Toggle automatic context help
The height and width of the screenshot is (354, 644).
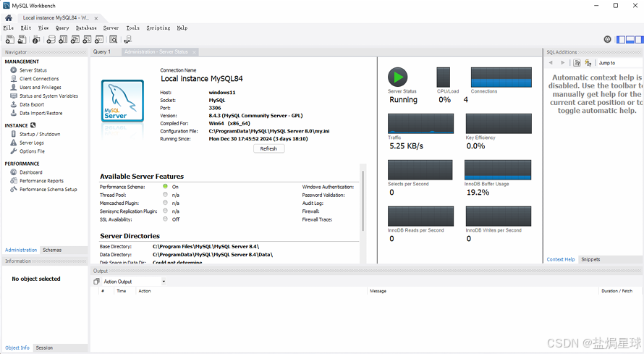pos(588,63)
